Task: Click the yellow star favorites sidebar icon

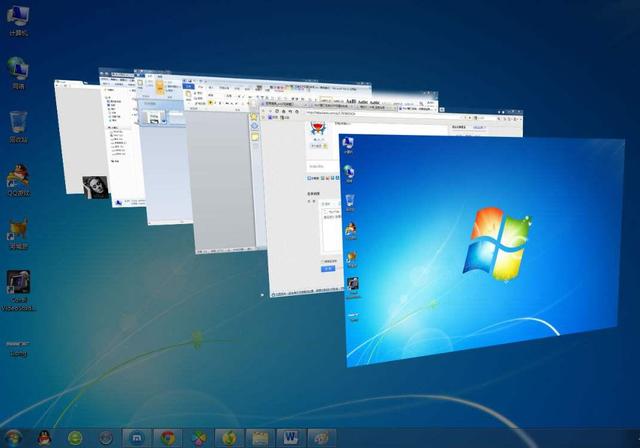Action: click(253, 117)
